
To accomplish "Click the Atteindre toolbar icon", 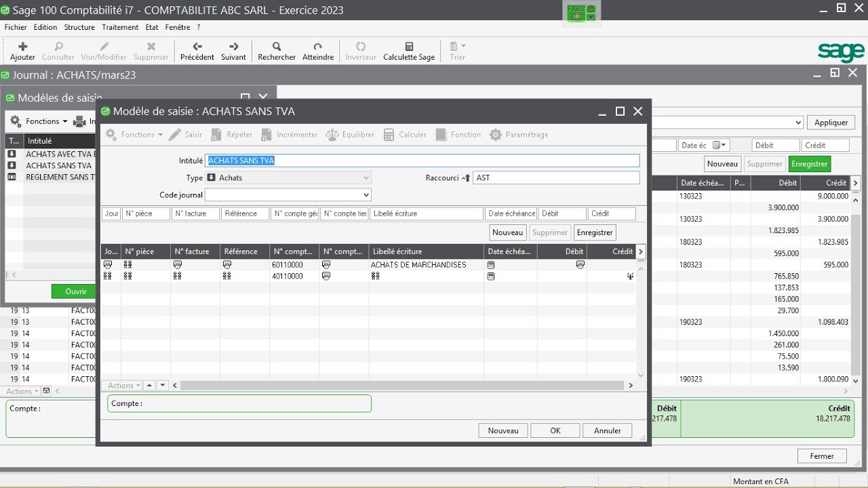I will tap(318, 47).
